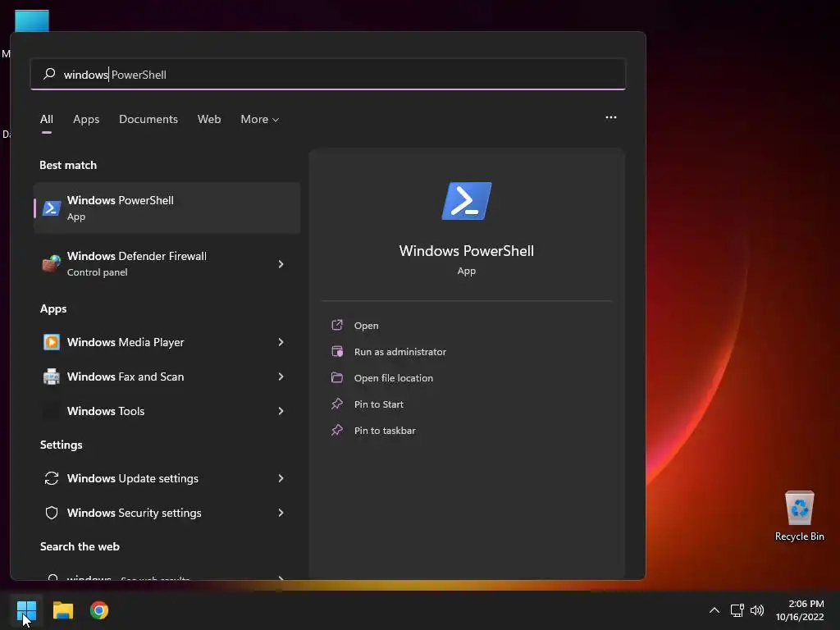Click the Windows Update settings result text
The height and width of the screenshot is (630, 840).
(132, 478)
